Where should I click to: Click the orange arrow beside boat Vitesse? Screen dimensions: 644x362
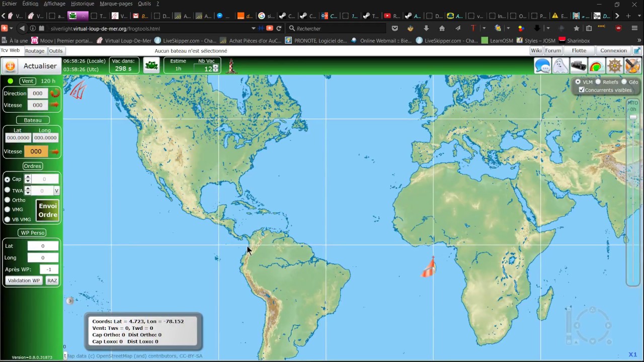(x=55, y=151)
